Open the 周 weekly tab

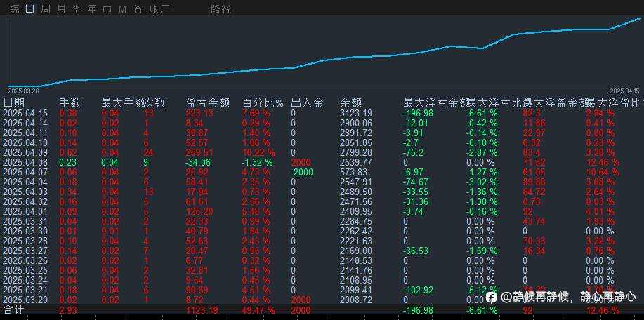[x=46, y=9]
